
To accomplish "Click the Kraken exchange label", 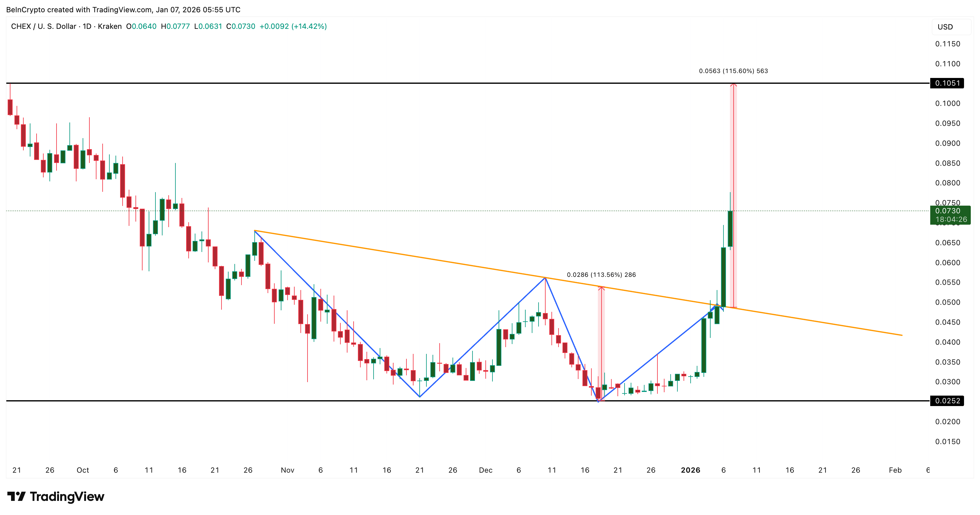I will coord(110,27).
